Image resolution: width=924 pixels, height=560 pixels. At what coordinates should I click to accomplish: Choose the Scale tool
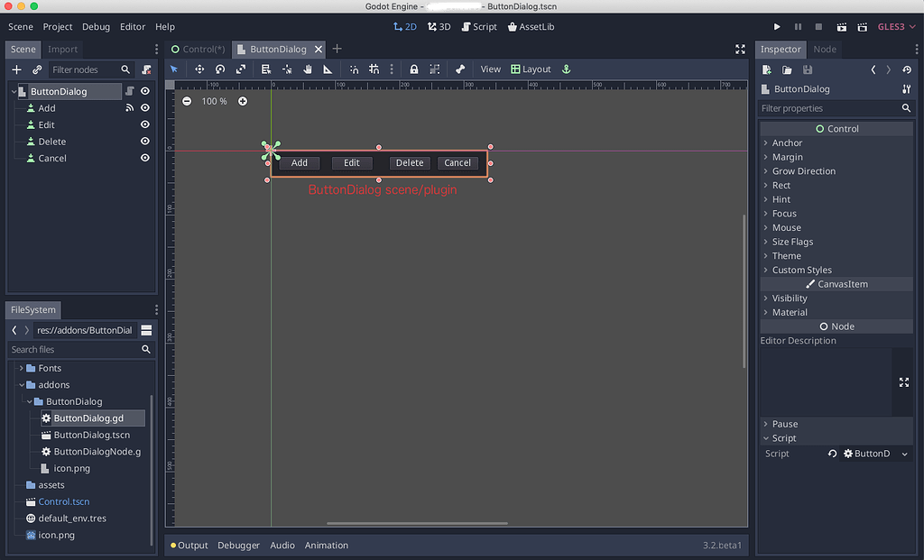239,69
